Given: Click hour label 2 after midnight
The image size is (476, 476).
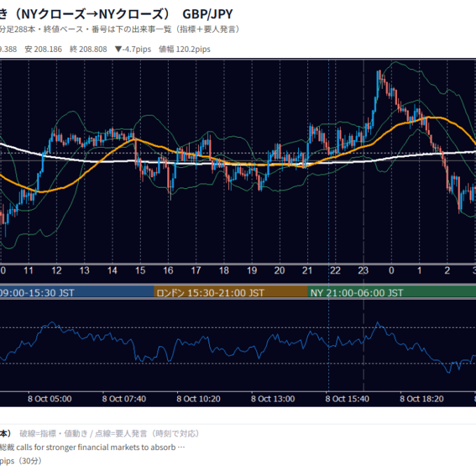Looking at the screenshot, I should pos(447,270).
